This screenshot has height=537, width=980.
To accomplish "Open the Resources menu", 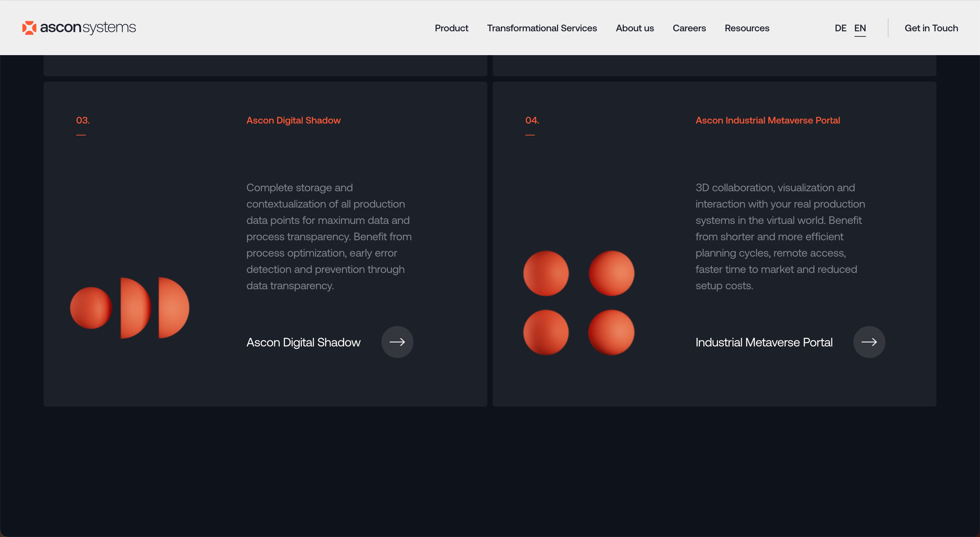I will point(747,28).
